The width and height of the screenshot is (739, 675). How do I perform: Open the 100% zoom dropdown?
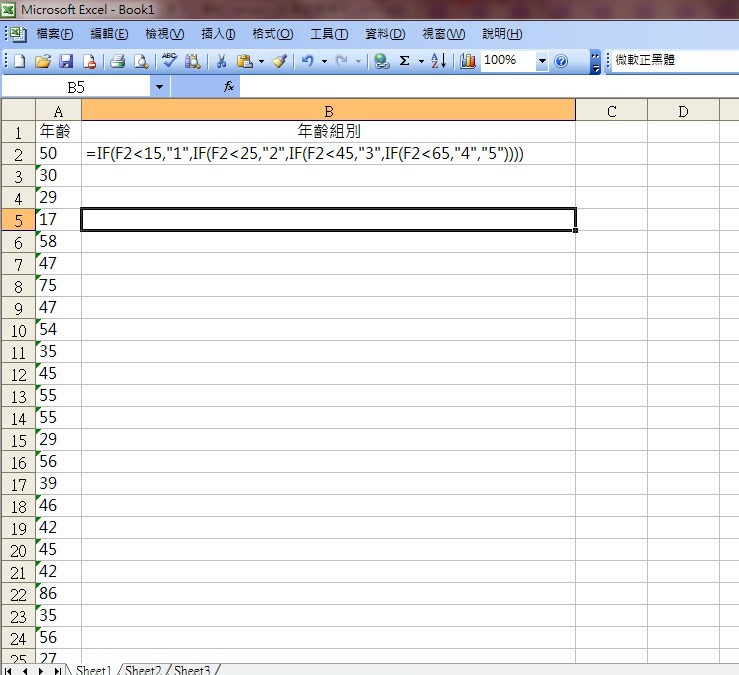pyautogui.click(x=542, y=61)
